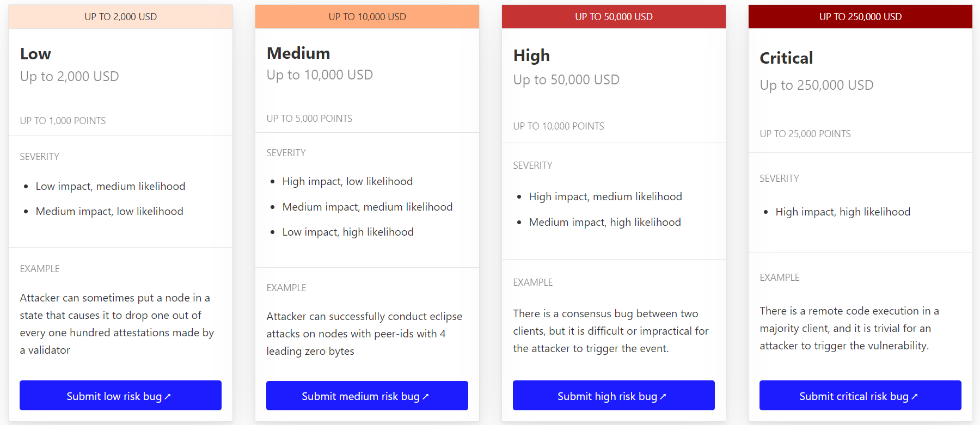Click the orange 'UP TO 10,000 USD' banner

[367, 17]
